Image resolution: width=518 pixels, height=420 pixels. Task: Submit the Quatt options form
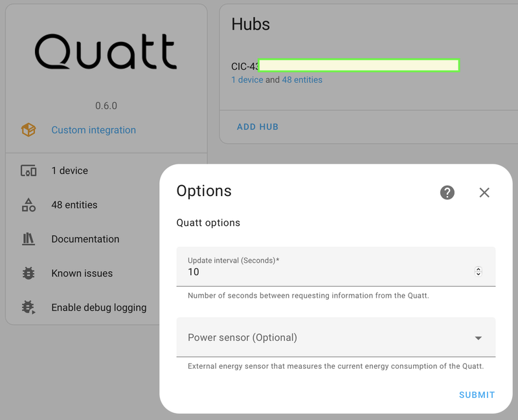477,395
